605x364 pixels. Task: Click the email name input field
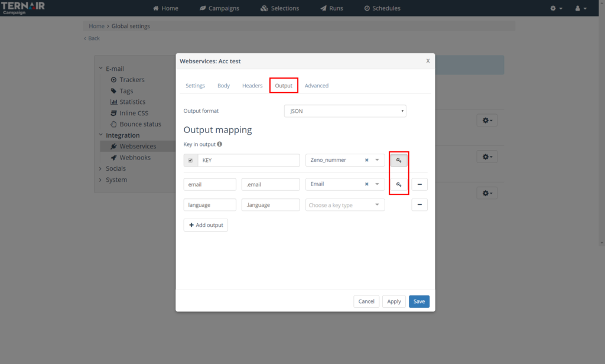pyautogui.click(x=210, y=184)
